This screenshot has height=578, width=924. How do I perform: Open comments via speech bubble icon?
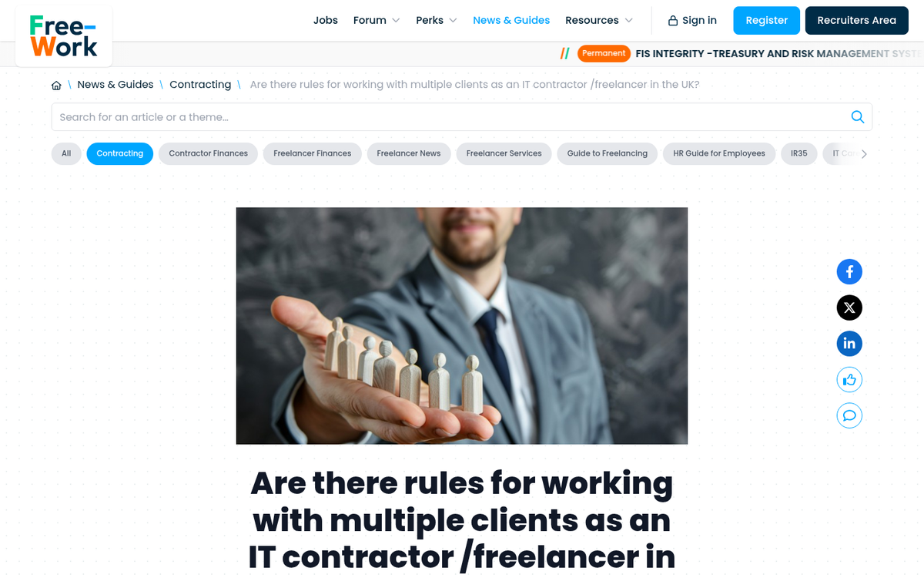(849, 416)
